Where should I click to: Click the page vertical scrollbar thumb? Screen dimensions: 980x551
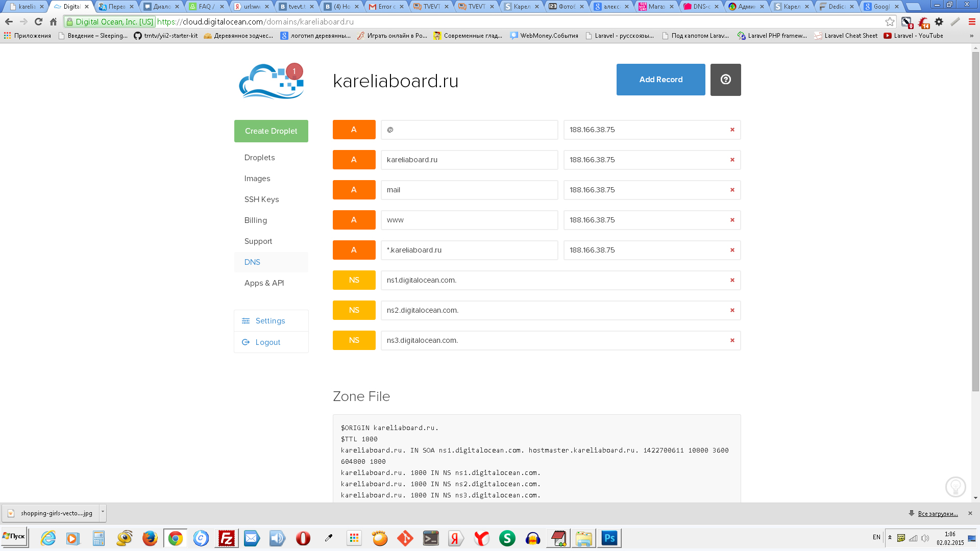[975, 221]
